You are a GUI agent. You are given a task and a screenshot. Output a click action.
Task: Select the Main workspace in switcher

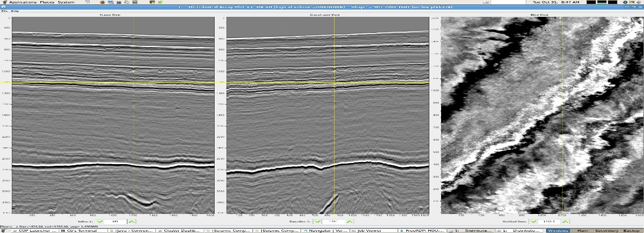[x=582, y=230]
